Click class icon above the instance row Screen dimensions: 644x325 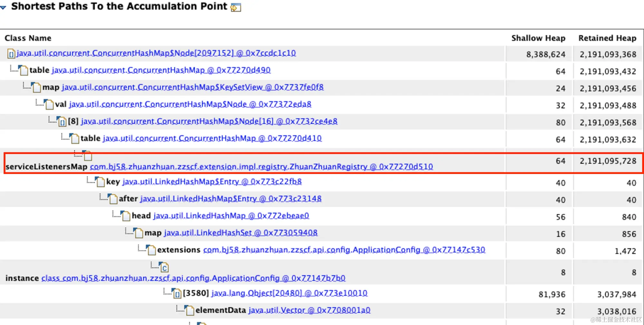(164, 267)
